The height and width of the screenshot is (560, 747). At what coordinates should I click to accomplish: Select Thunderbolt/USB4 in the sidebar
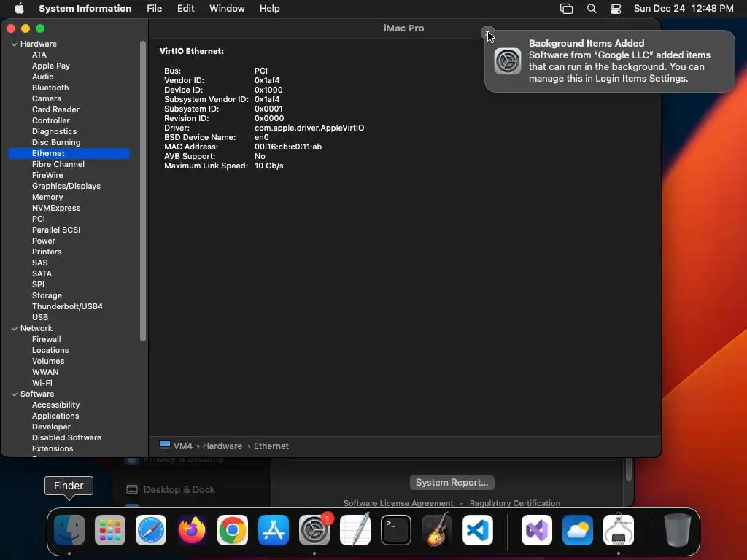67,307
